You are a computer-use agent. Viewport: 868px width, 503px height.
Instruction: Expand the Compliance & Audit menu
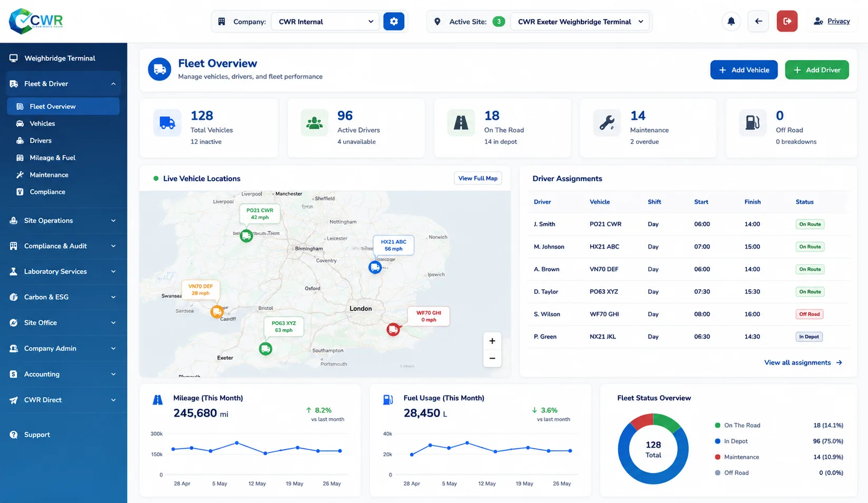click(64, 246)
